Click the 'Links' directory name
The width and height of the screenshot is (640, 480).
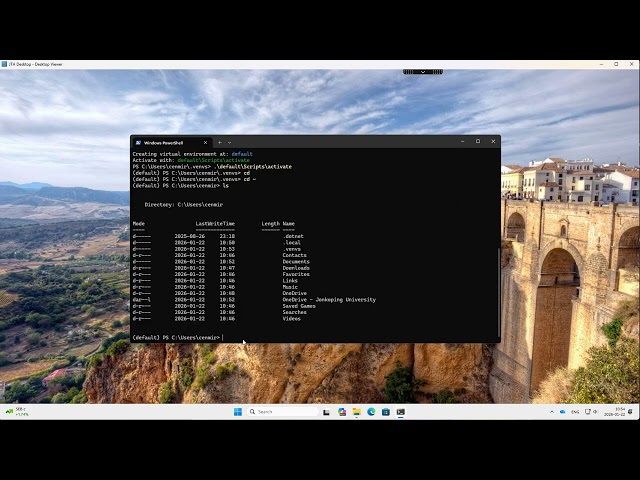point(290,281)
